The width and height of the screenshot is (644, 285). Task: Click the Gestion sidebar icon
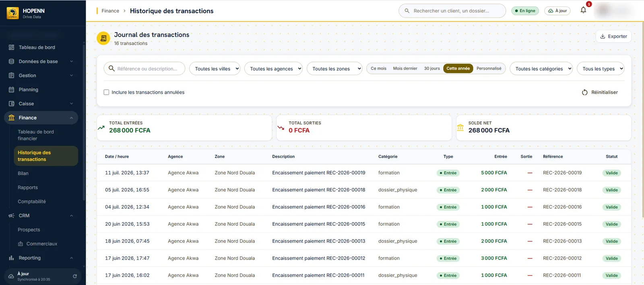pos(11,76)
